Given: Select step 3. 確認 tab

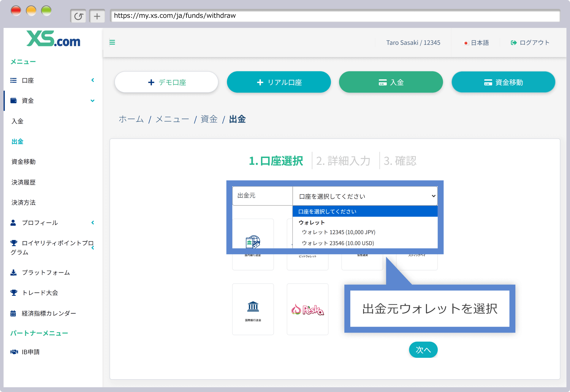Looking at the screenshot, I should (400, 161).
